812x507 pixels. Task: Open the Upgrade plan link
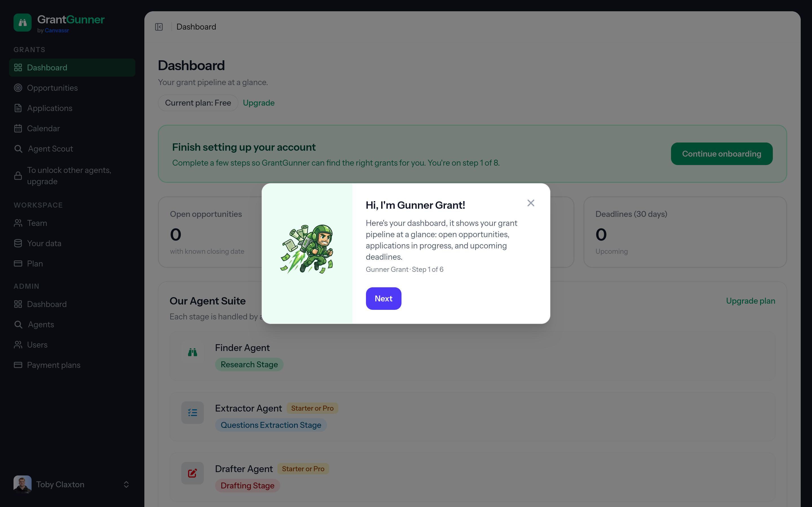pyautogui.click(x=750, y=301)
